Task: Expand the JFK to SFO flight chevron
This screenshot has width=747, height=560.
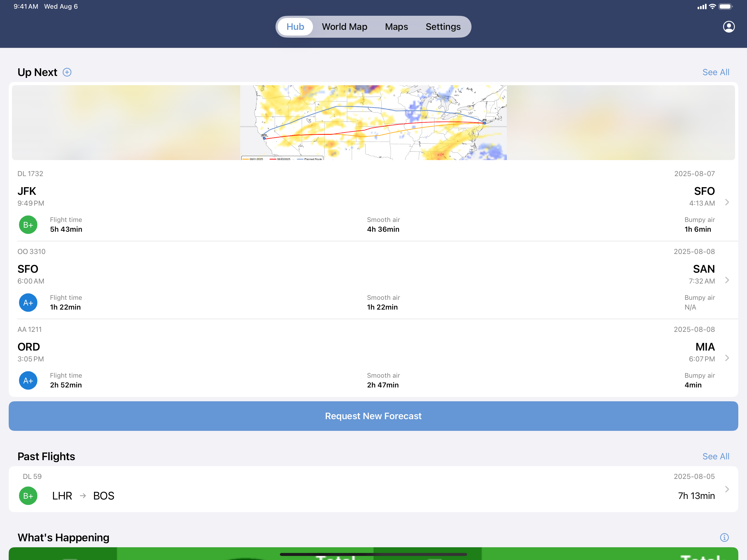Action: pyautogui.click(x=727, y=202)
